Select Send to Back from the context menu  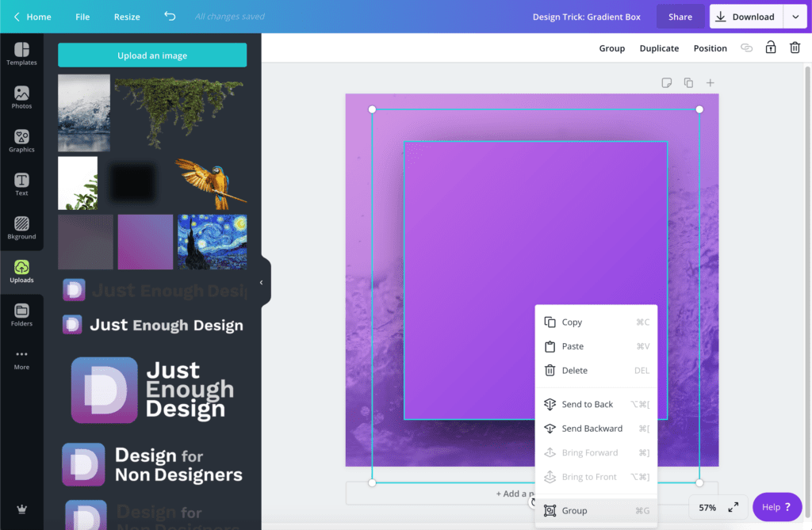tap(588, 404)
